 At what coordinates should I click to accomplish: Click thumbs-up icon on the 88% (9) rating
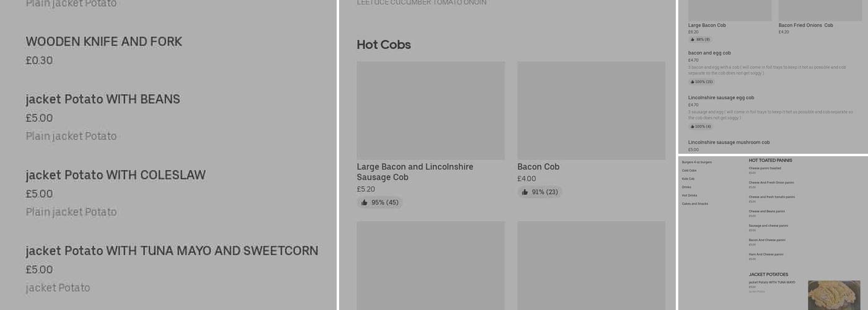coord(693,40)
